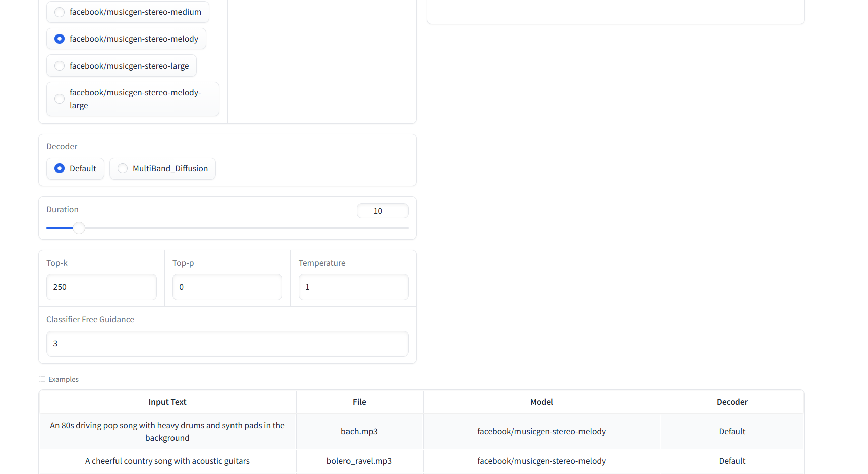
Task: Click the Examples list icon
Action: [x=42, y=379]
